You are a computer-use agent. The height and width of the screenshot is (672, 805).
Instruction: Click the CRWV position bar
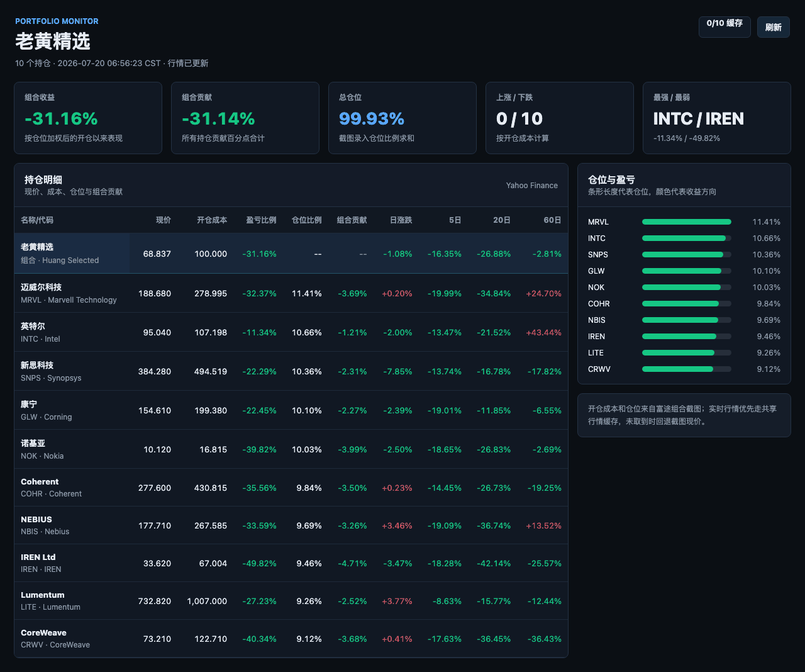687,369
